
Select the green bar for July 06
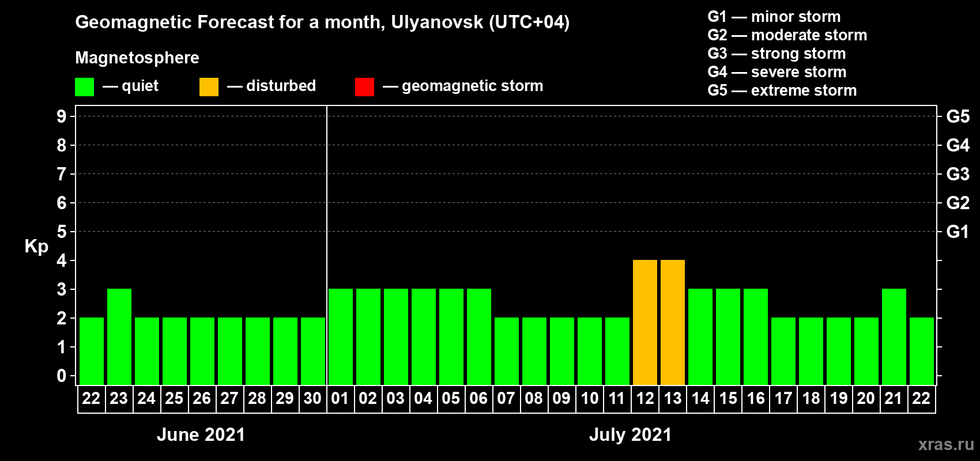tap(479, 337)
